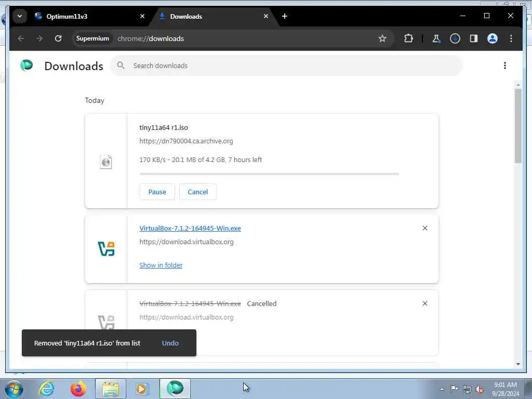Click the Supermium site info chip
532x399 pixels.
(92, 38)
